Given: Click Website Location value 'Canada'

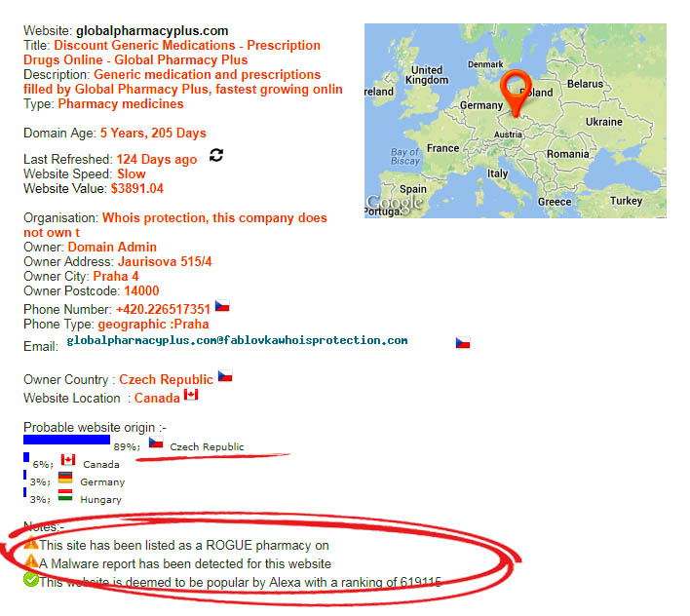Looking at the screenshot, I should (x=157, y=399).
